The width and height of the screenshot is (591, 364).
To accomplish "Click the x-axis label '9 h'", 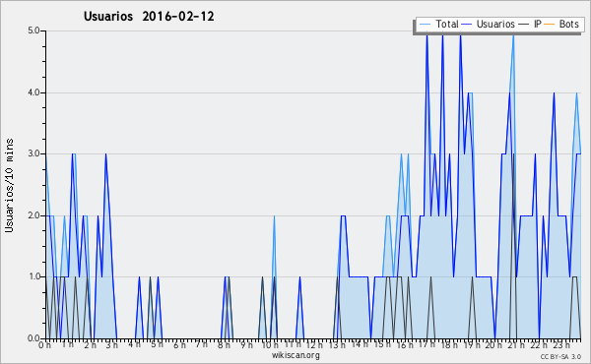I will click(246, 344).
